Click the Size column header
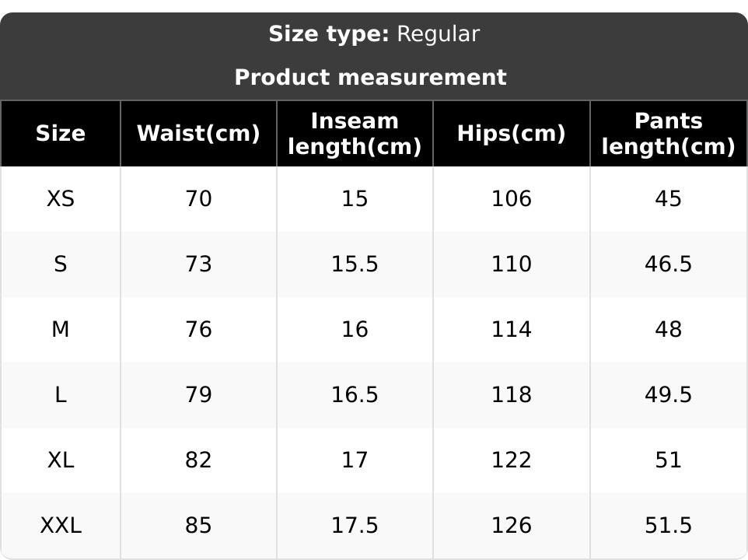This screenshot has width=748, height=560. coord(61,134)
